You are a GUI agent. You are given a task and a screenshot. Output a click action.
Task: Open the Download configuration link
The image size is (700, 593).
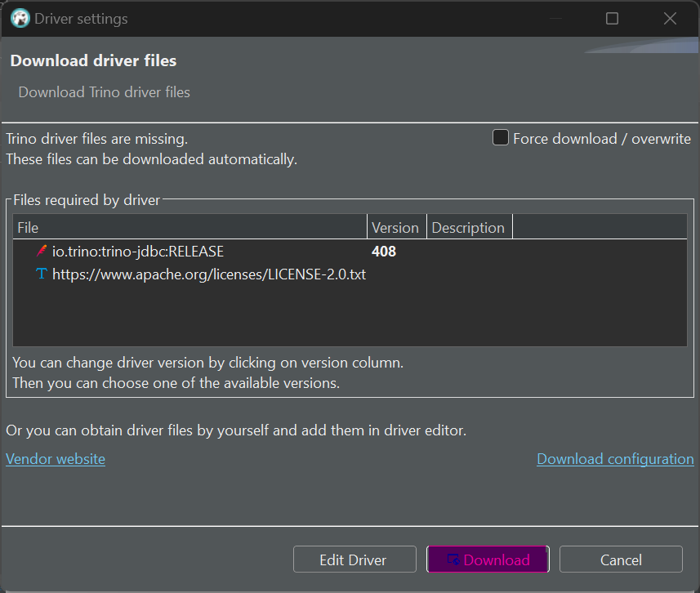[x=615, y=459]
